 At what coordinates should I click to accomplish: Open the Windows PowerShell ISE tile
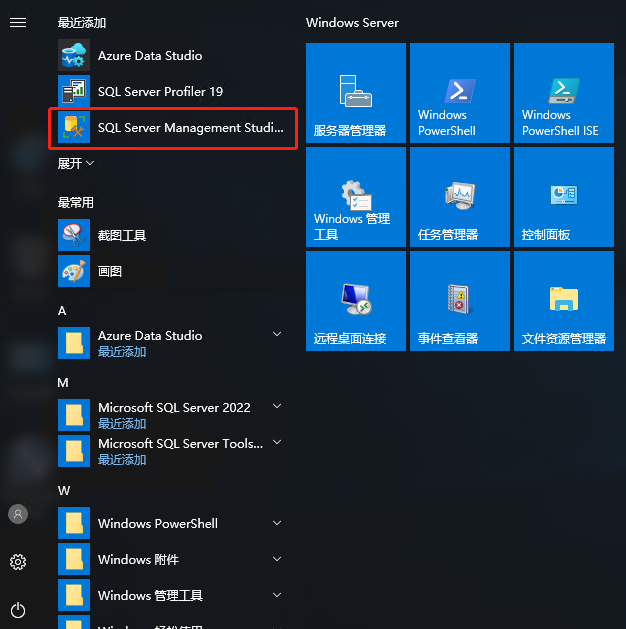coord(564,93)
